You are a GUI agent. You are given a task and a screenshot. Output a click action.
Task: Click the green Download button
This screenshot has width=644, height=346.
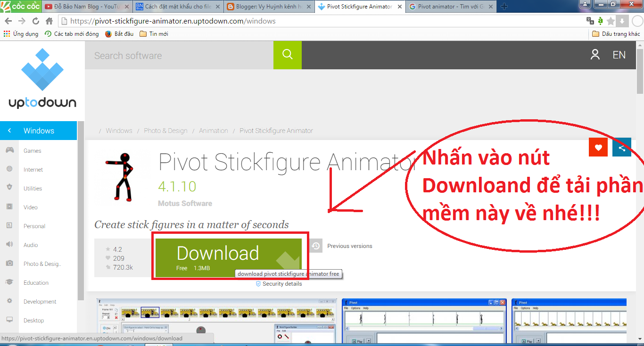[x=228, y=257]
